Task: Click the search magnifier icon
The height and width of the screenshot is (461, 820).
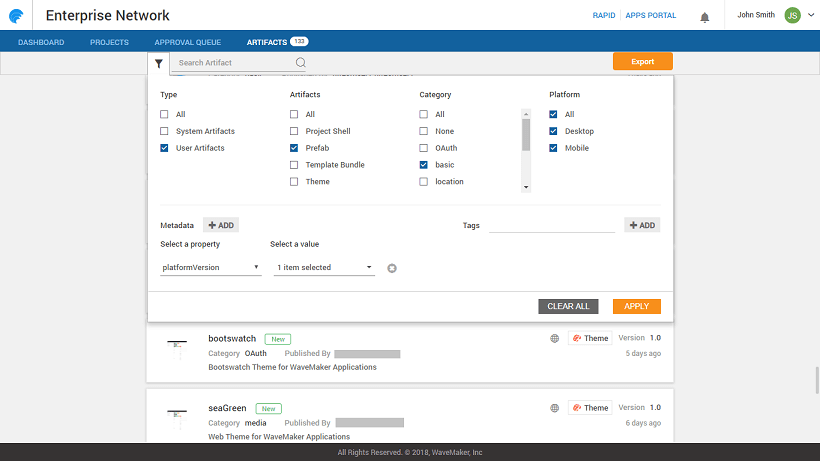Action: 300,62
